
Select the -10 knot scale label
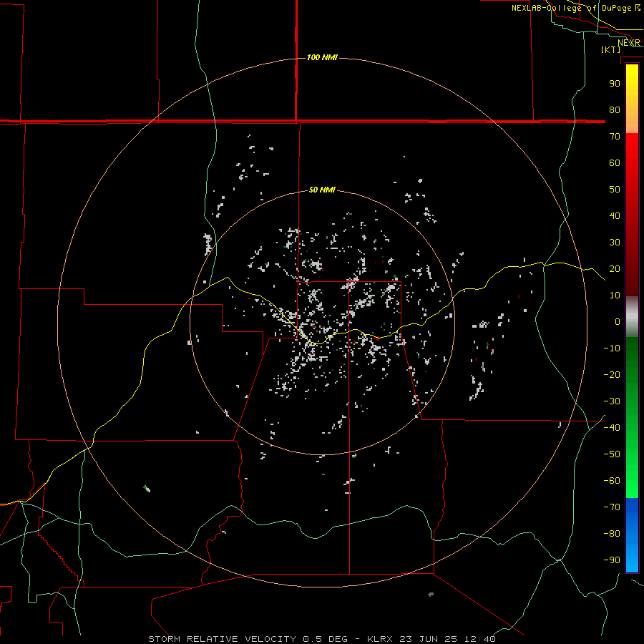[612, 348]
